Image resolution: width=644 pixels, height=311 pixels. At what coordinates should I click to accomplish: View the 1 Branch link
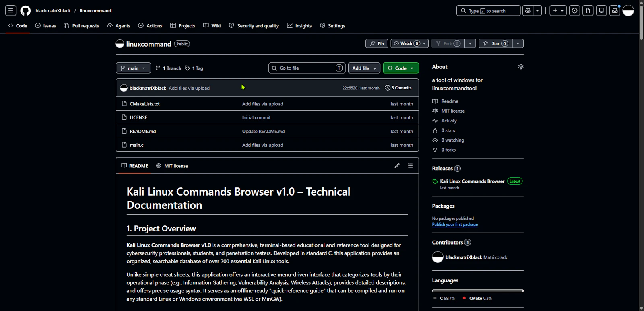[x=168, y=68]
